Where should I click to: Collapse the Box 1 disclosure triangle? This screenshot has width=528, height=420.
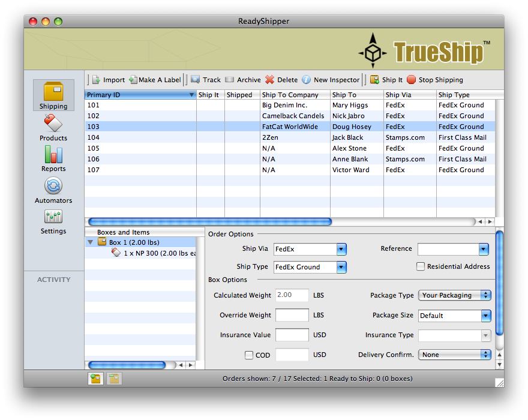(x=90, y=242)
